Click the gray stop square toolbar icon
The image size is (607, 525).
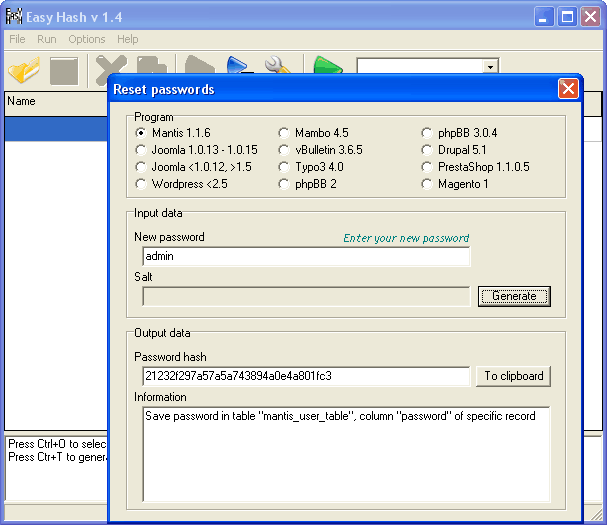pos(64,71)
